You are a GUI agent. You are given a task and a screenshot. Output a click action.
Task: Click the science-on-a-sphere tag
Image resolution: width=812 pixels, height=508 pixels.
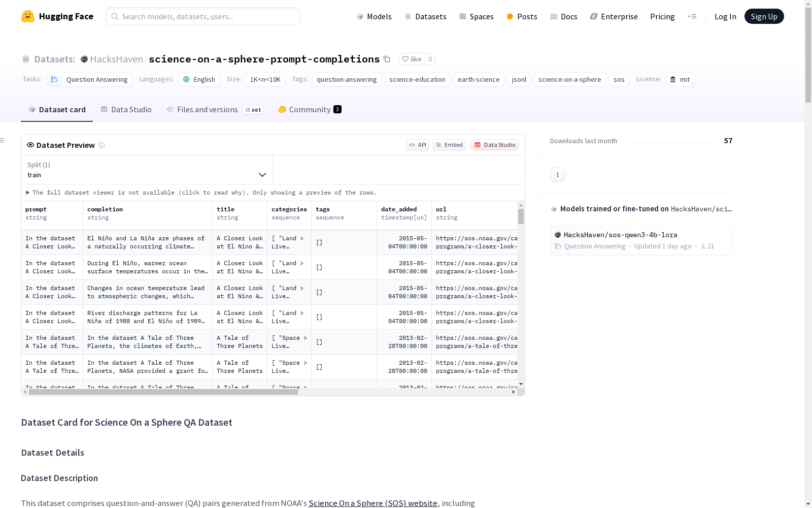(x=569, y=79)
